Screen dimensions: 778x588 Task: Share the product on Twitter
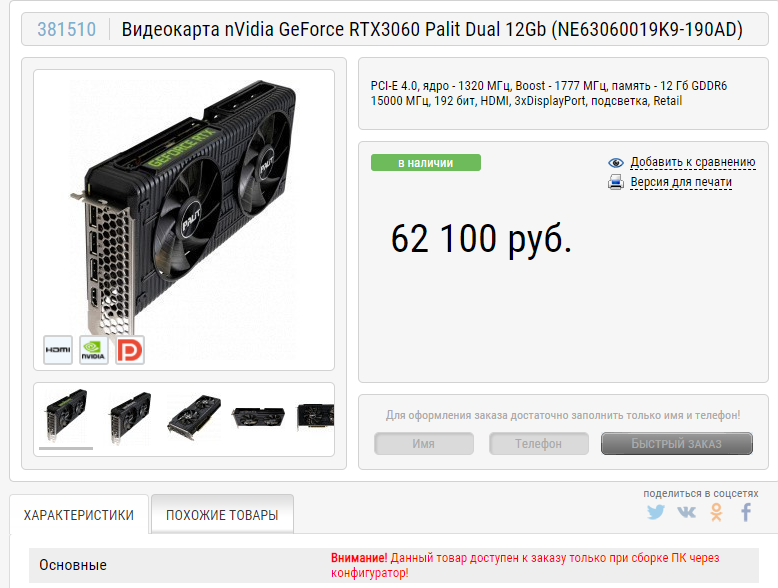coord(655,512)
